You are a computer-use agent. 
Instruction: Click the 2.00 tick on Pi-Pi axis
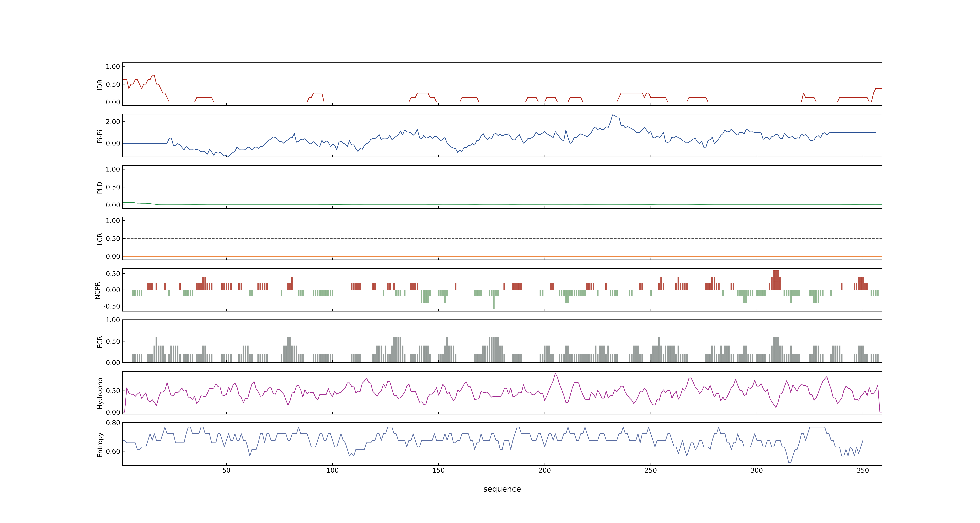pos(113,122)
